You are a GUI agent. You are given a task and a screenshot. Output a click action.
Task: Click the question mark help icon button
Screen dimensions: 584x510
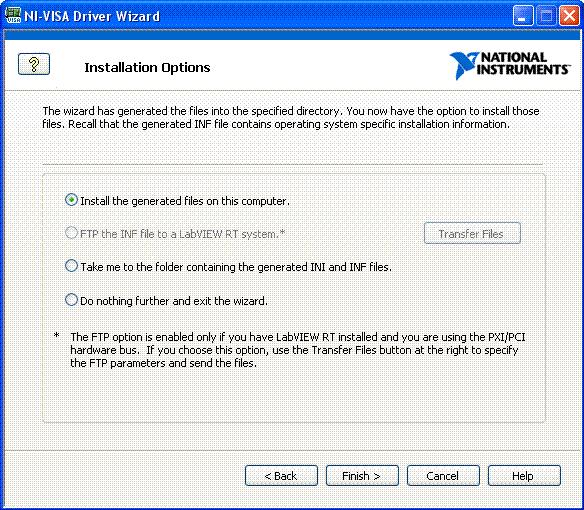[34, 64]
